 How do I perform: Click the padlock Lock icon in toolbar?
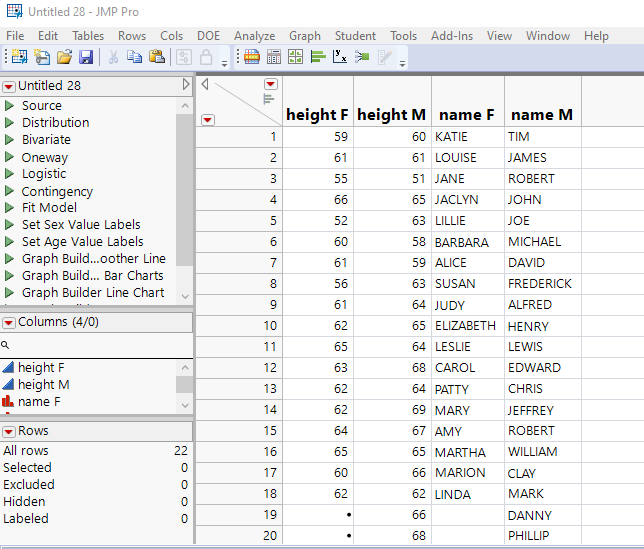pyautogui.click(x=206, y=57)
